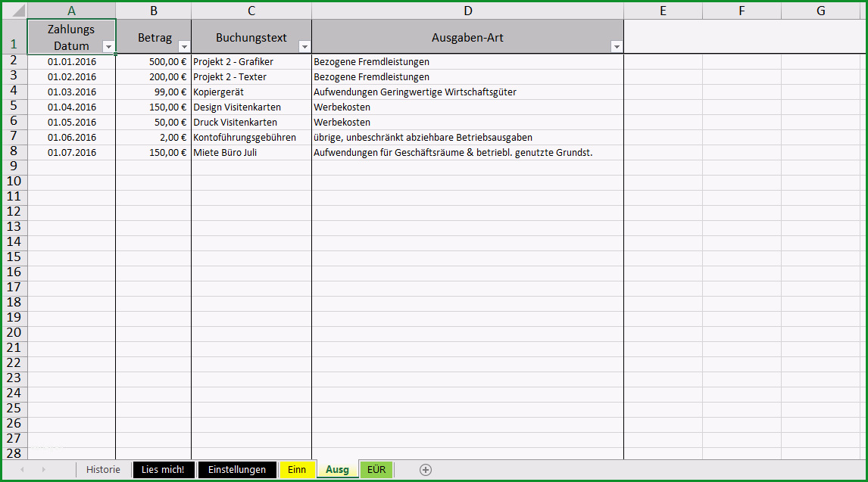This screenshot has width=868, height=482.
Task: Open the Buchungstext filter dropdown
Action: point(304,47)
